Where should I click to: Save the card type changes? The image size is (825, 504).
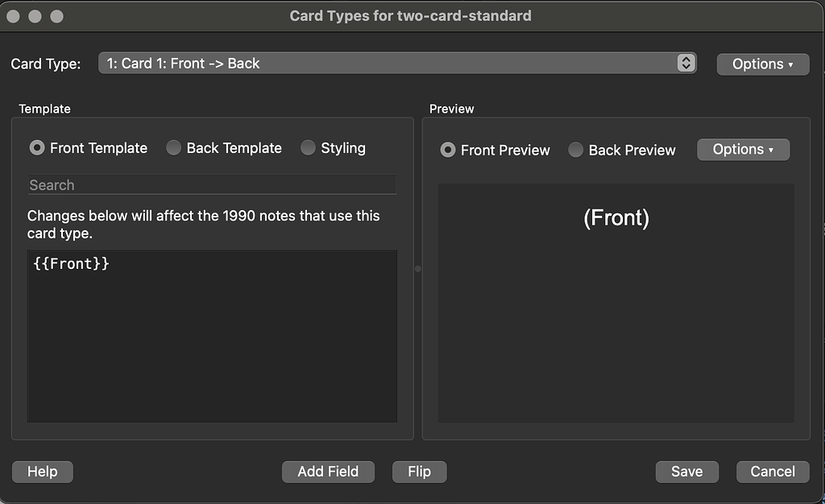pos(686,472)
